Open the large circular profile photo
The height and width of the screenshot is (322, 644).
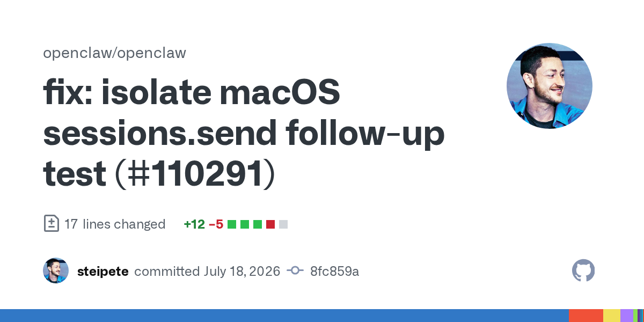pos(550,86)
